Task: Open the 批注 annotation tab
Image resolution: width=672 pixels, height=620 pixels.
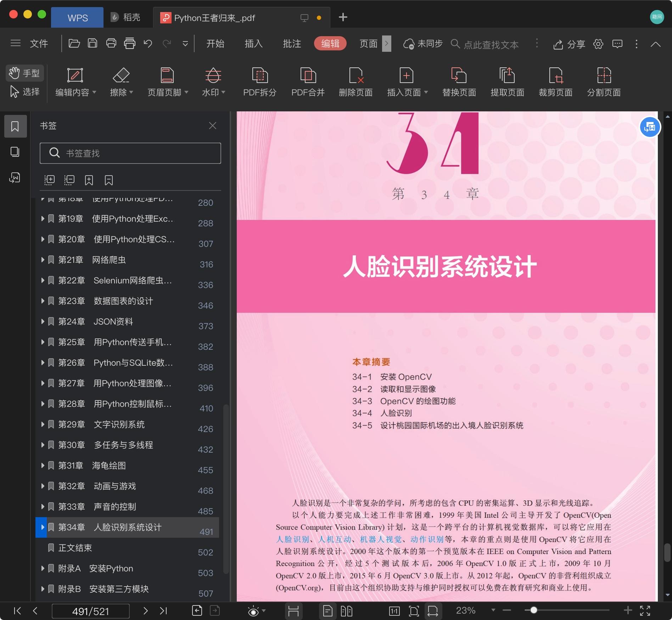Action: 292,44
